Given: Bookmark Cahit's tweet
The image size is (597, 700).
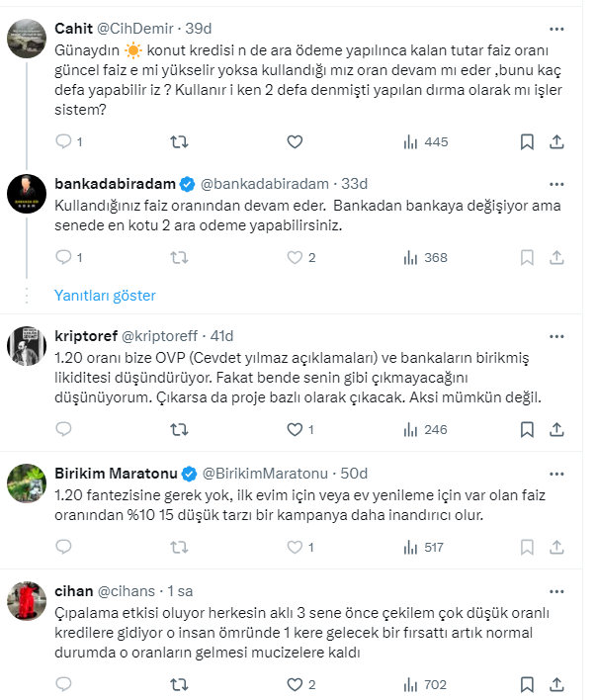Looking at the screenshot, I should click(x=528, y=142).
